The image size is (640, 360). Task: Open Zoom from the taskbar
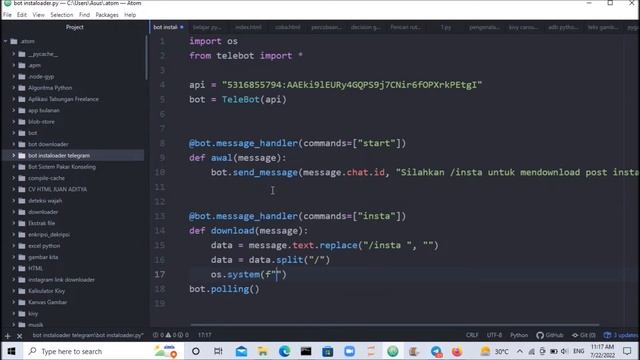349,351
